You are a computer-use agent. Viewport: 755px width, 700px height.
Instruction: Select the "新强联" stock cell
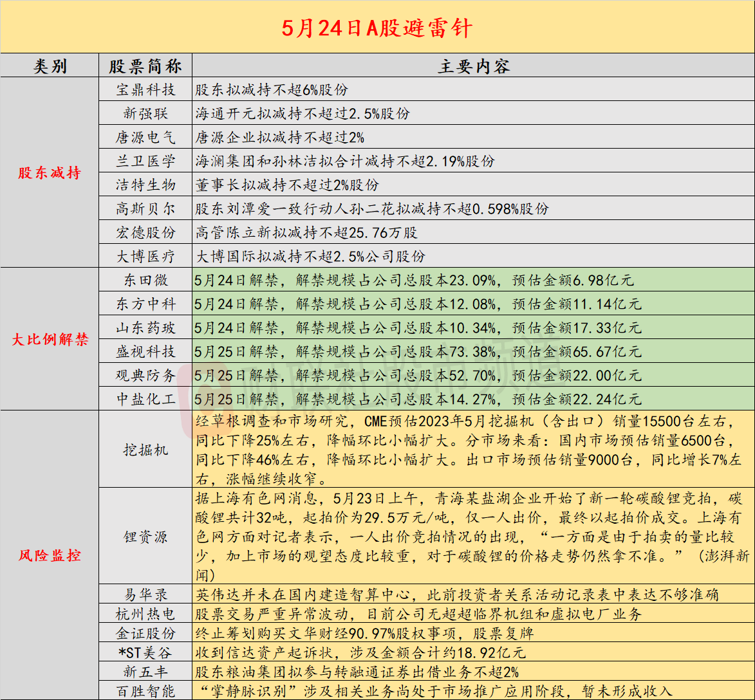145,113
